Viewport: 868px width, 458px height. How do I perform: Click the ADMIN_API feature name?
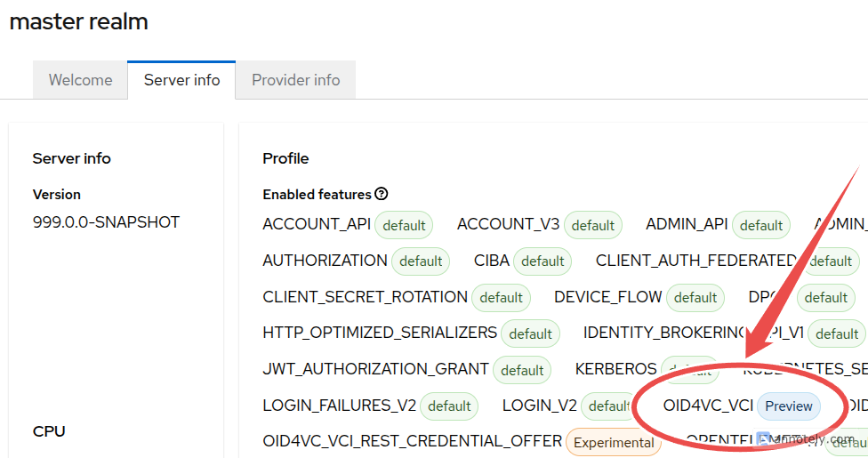[687, 224]
